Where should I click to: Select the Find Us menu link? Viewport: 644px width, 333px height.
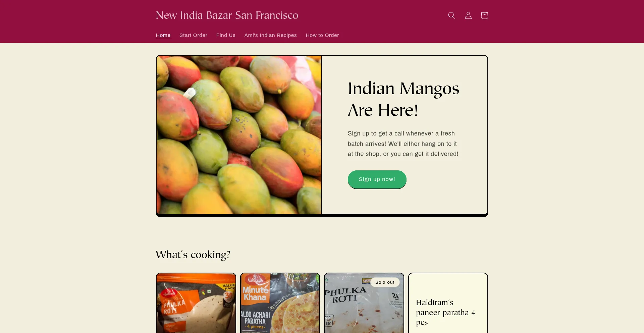[x=226, y=35]
